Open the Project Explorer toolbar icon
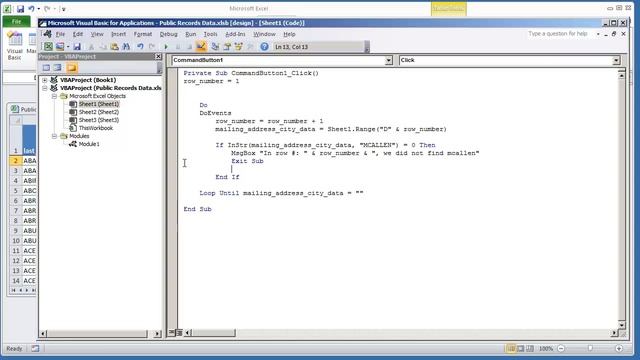 (x=215, y=47)
